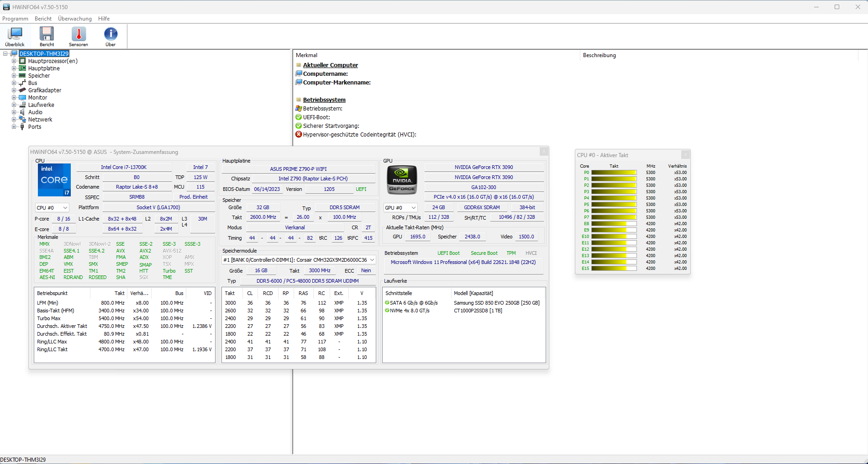Click the underlined Betriebssystem heading

(x=324, y=100)
